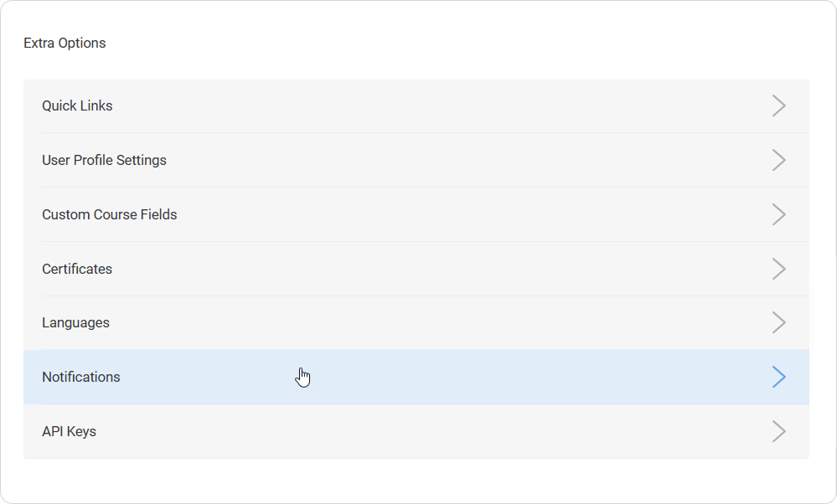Expand the Languages option row
The height and width of the screenshot is (504, 837).
(x=416, y=322)
